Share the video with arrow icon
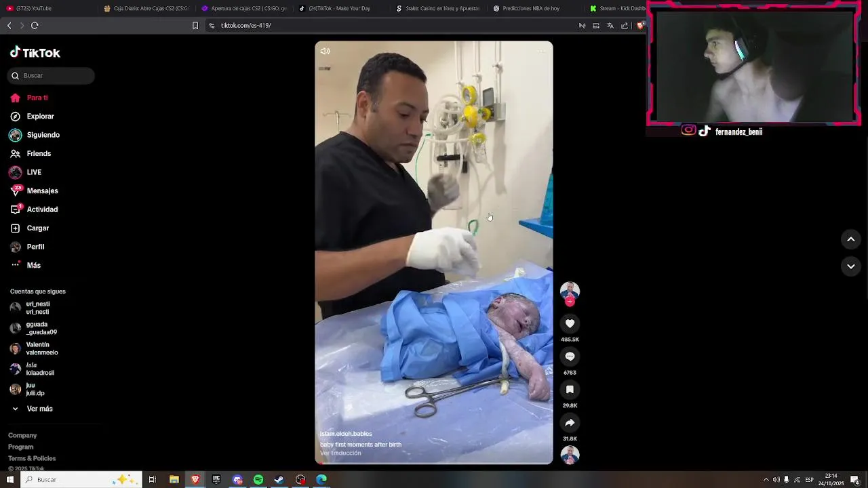This screenshot has width=868, height=488. click(x=570, y=423)
